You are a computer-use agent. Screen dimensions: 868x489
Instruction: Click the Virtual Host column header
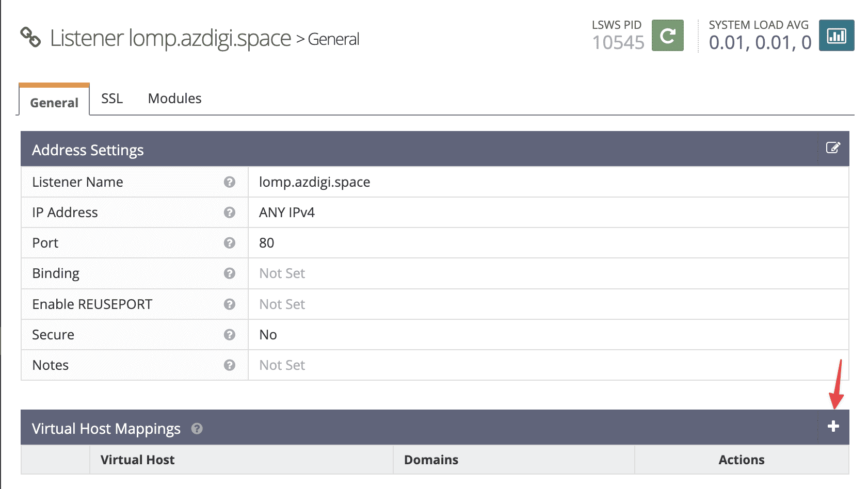tap(137, 460)
